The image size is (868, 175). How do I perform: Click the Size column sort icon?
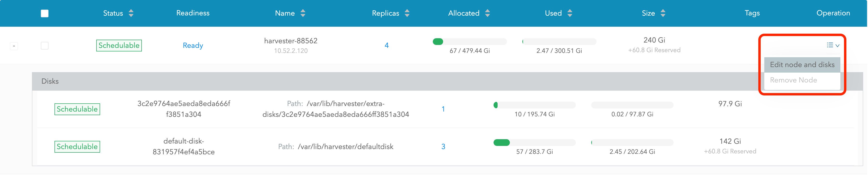pyautogui.click(x=663, y=13)
